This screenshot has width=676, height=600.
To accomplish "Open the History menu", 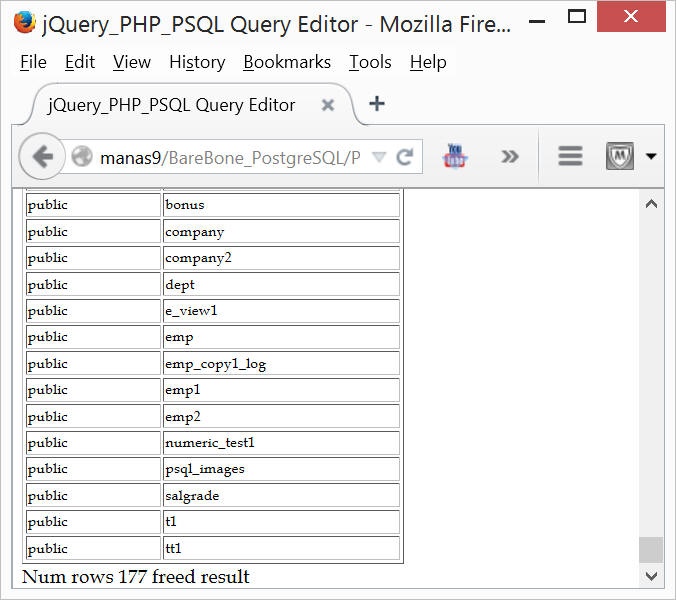I will (196, 62).
